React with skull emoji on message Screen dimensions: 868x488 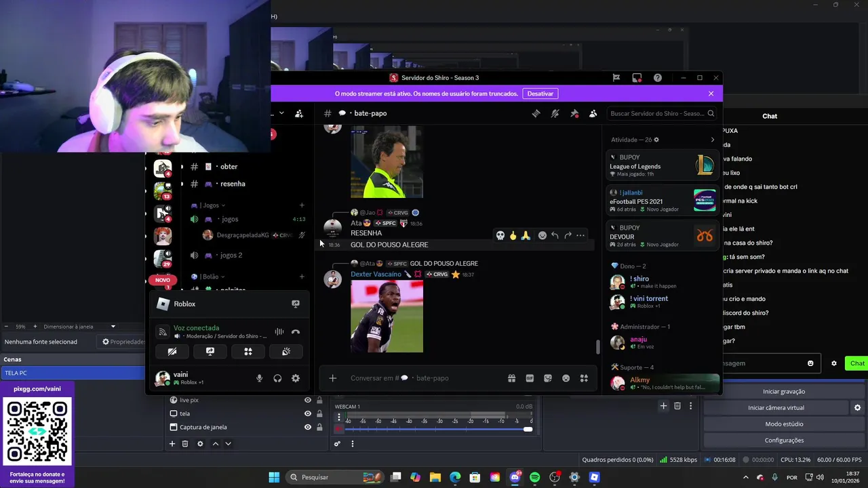point(500,235)
